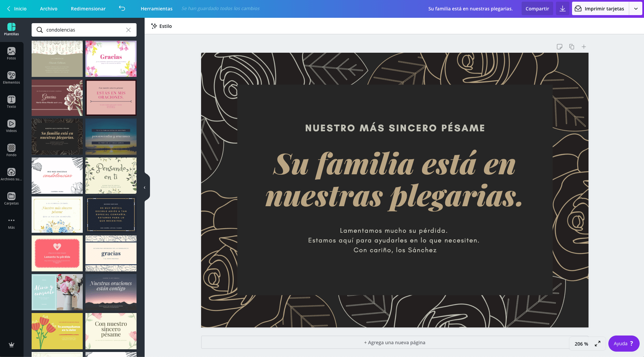The image size is (644, 357).
Task: Click Agrega una nueva página
Action: tap(394, 343)
